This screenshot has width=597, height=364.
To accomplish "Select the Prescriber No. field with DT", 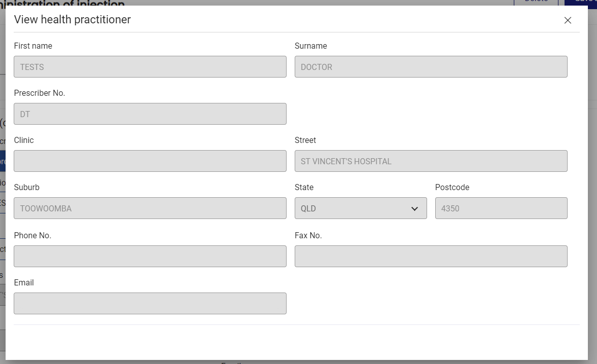I will tap(150, 114).
